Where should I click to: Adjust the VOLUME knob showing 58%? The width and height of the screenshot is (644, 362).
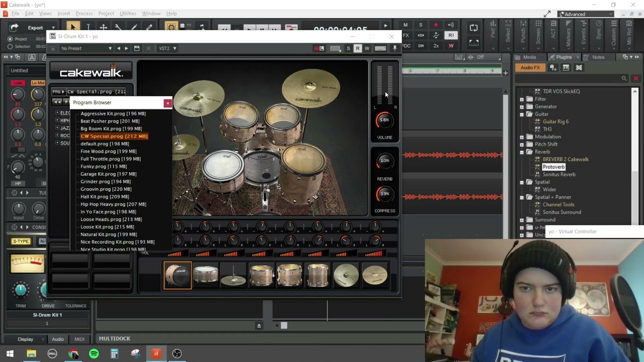[x=384, y=120]
